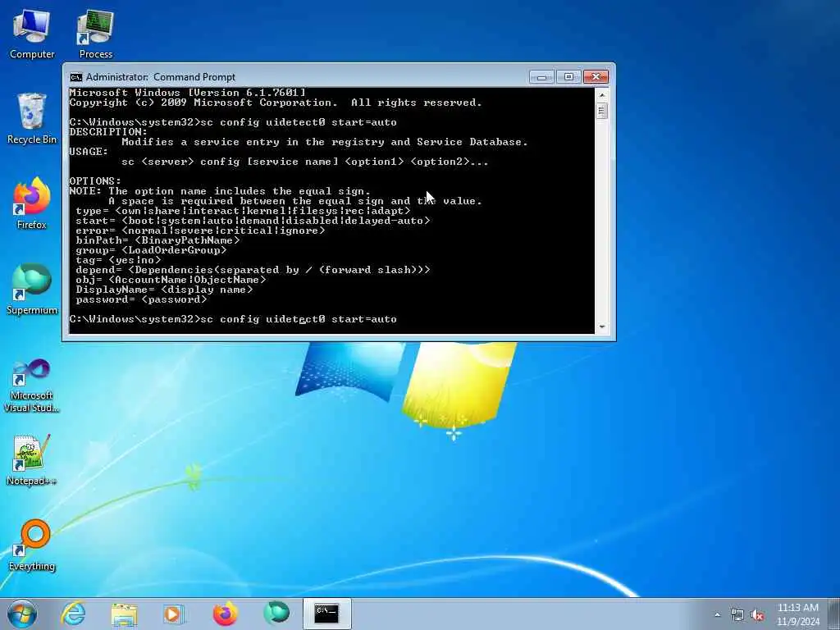840x630 pixels.
Task: Click the Command Prompt taskbar button
Action: 326,614
